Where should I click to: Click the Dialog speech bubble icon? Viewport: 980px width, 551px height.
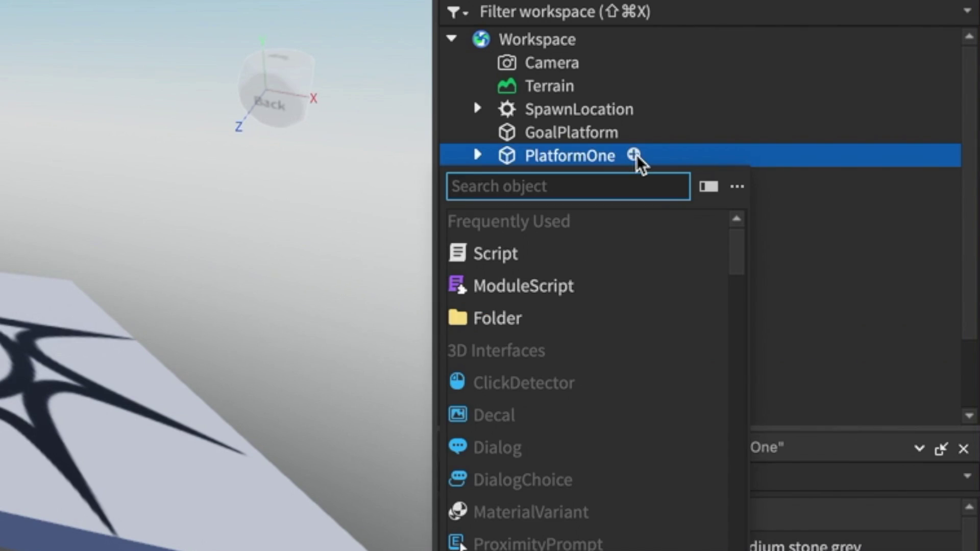click(x=457, y=446)
